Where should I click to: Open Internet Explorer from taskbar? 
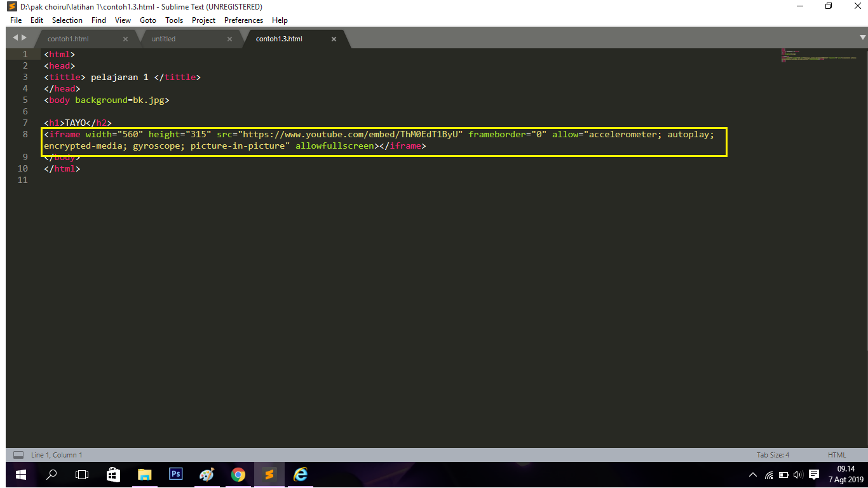tap(301, 475)
